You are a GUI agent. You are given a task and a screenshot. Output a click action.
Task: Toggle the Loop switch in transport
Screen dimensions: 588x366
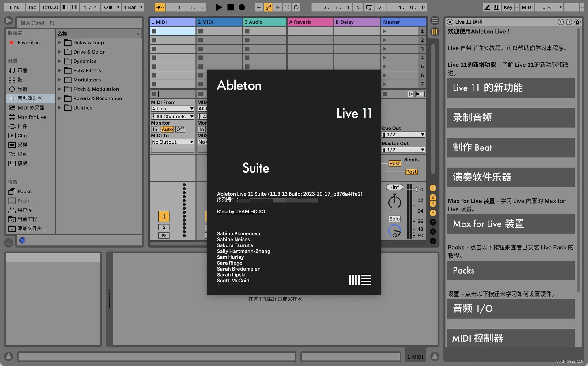(369, 7)
